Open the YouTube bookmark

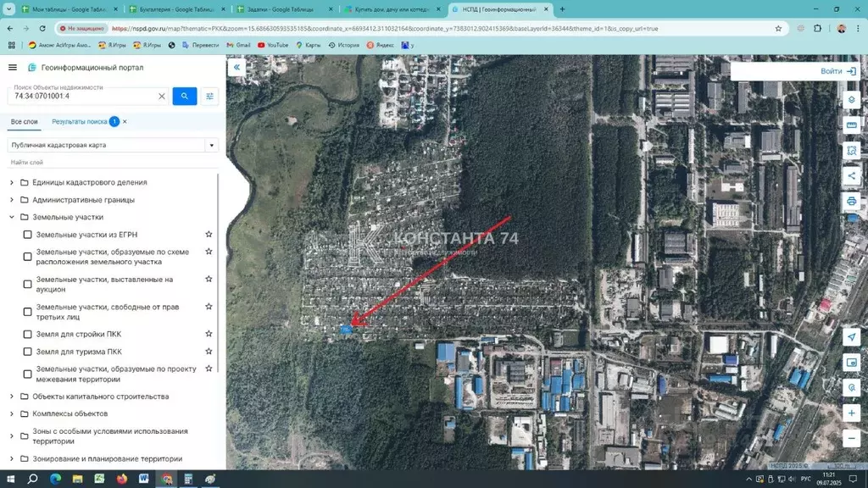[x=273, y=46]
